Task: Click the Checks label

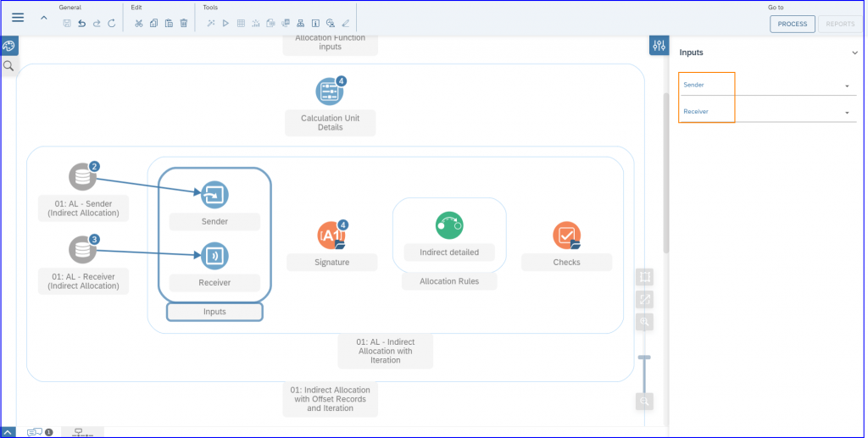Action: pyautogui.click(x=567, y=262)
